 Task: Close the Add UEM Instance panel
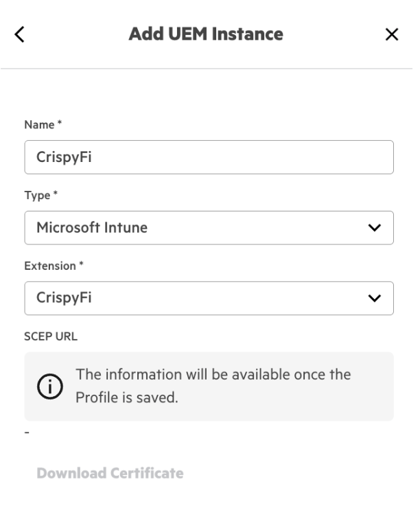(392, 34)
